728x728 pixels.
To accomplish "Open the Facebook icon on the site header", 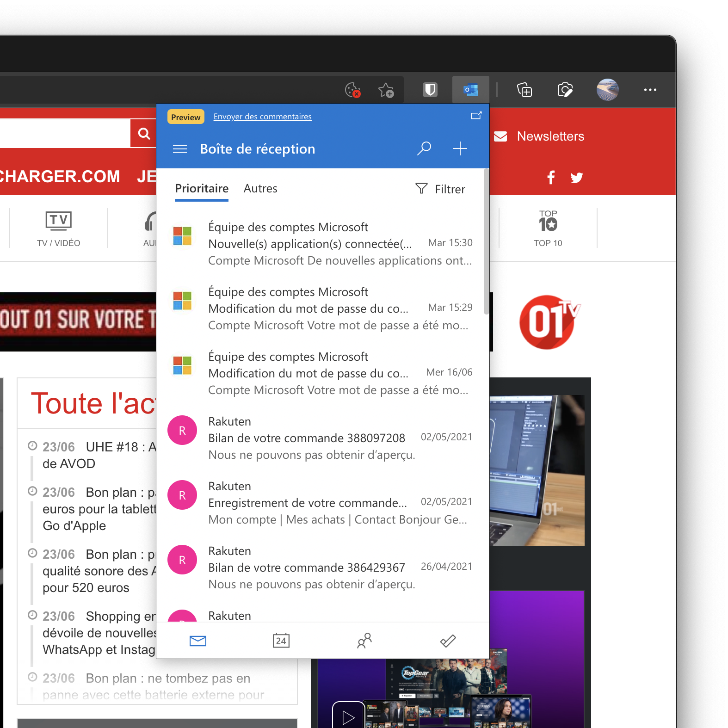I will (551, 177).
